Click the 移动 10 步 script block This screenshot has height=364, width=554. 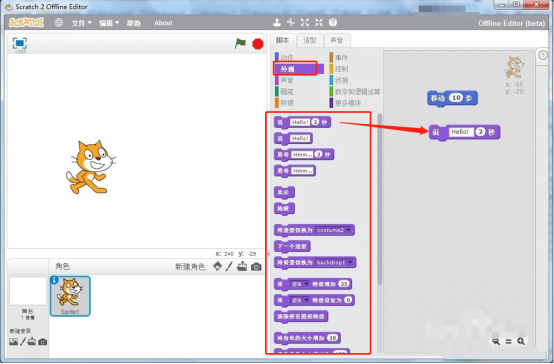coord(452,98)
